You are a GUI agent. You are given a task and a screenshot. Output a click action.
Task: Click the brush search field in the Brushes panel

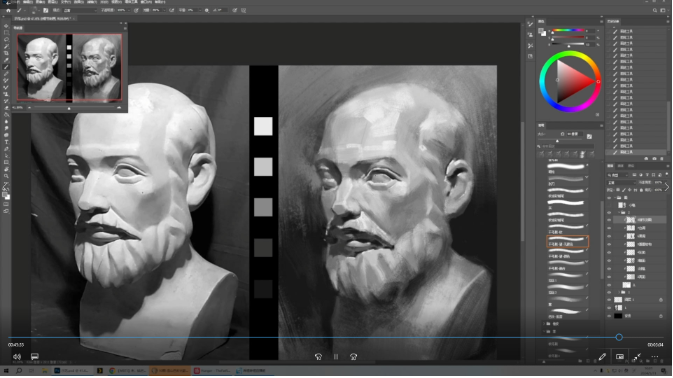(567, 147)
